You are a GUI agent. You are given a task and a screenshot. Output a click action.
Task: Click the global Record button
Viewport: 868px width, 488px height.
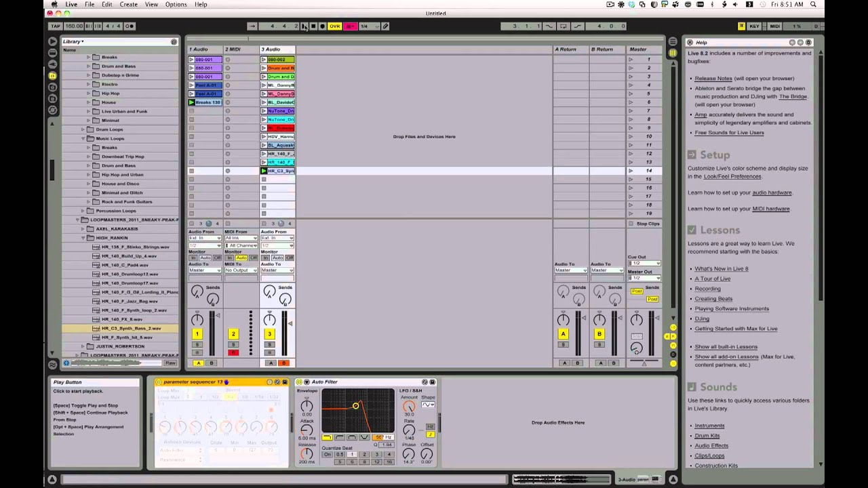pos(322,26)
